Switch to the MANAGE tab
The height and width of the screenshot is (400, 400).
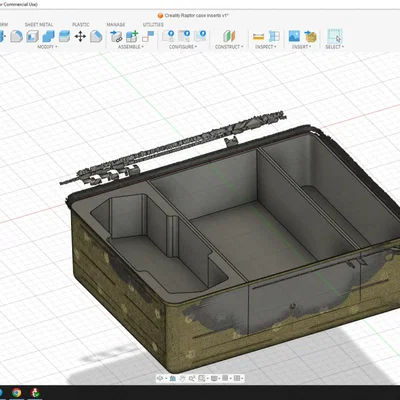pyautogui.click(x=116, y=25)
